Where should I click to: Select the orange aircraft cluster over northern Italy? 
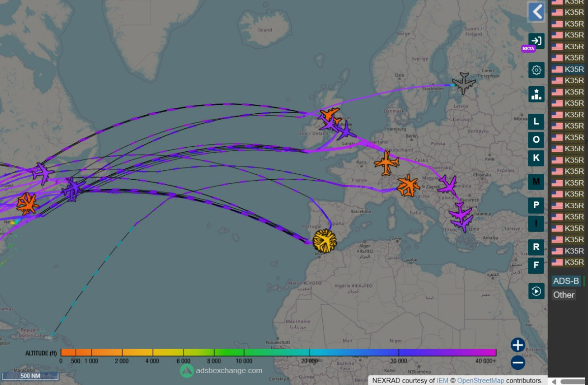pyautogui.click(x=408, y=186)
